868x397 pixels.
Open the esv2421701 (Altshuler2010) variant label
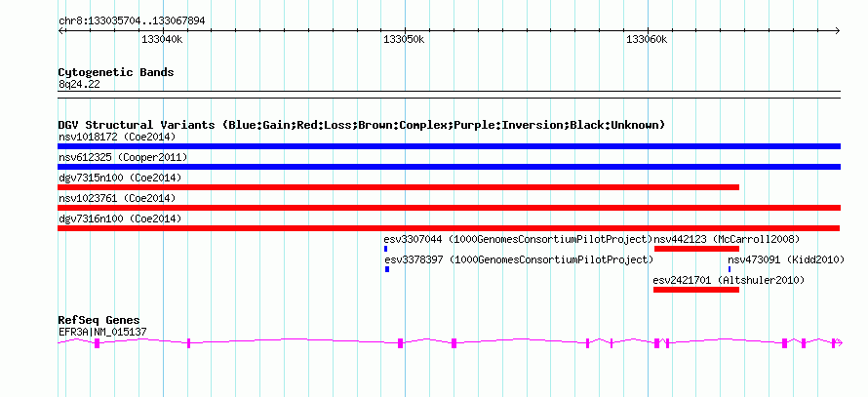pyautogui.click(x=729, y=280)
